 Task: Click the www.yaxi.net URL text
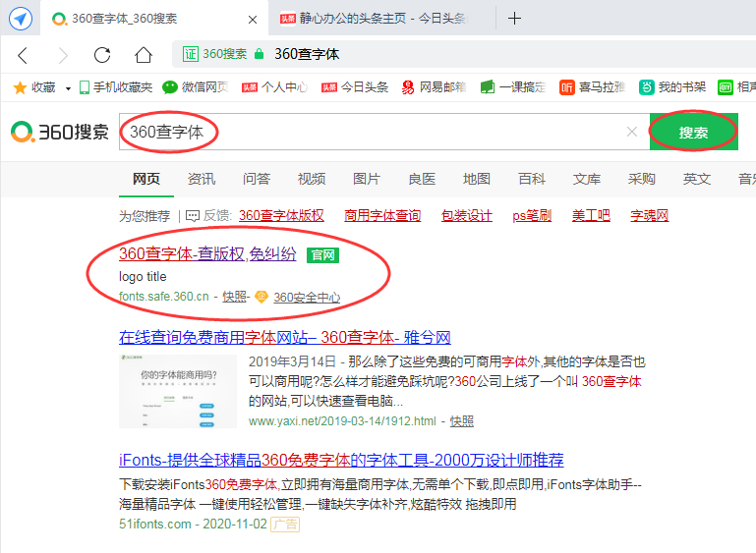pyautogui.click(x=342, y=421)
